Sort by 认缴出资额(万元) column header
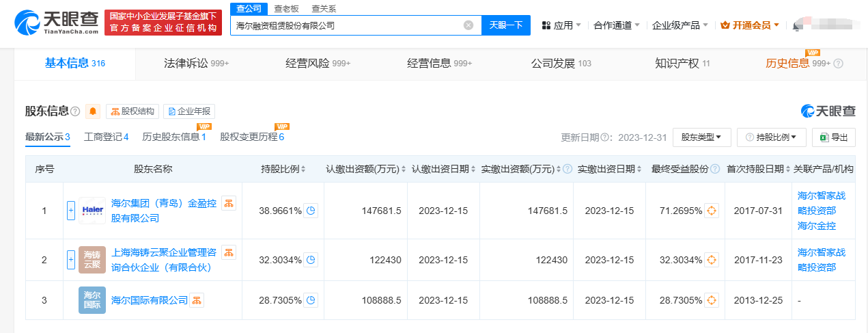 tap(366, 169)
